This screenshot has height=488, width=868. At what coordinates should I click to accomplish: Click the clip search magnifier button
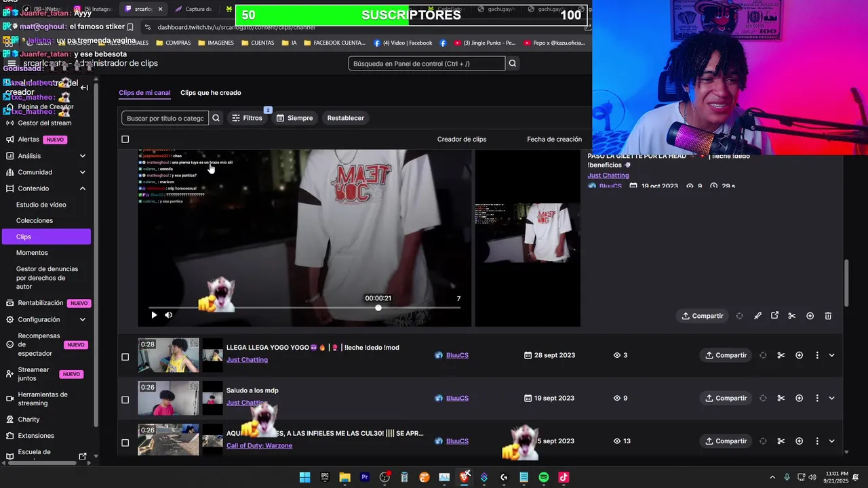[216, 118]
